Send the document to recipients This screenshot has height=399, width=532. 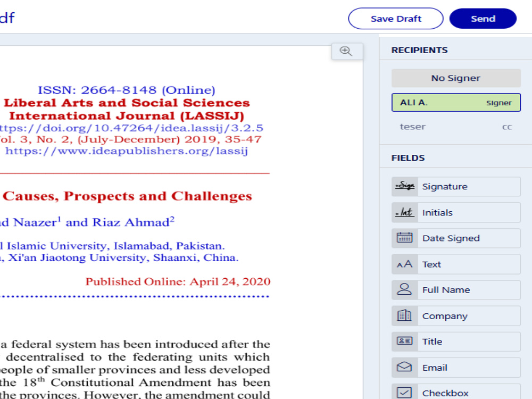483,19
